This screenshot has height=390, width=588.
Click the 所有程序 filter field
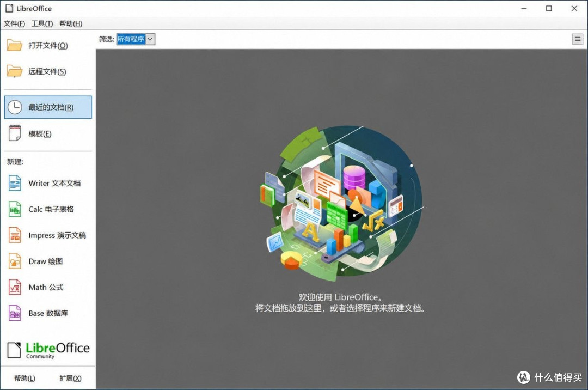point(131,39)
